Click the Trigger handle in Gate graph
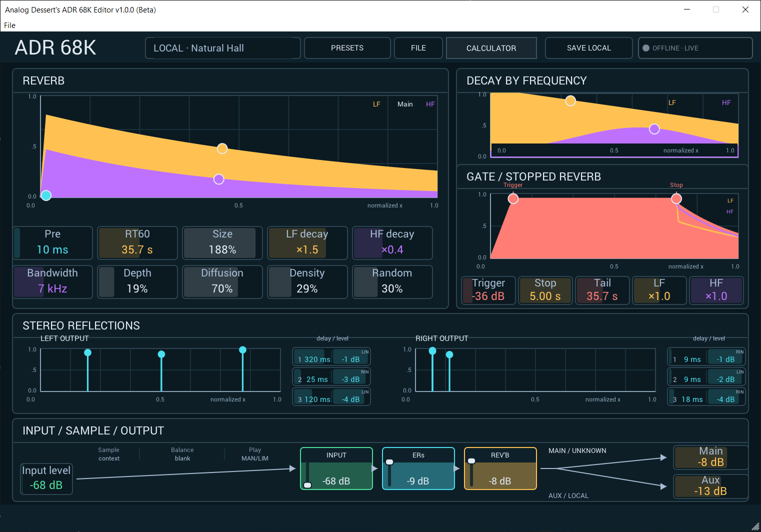This screenshot has height=532, width=761. point(513,198)
